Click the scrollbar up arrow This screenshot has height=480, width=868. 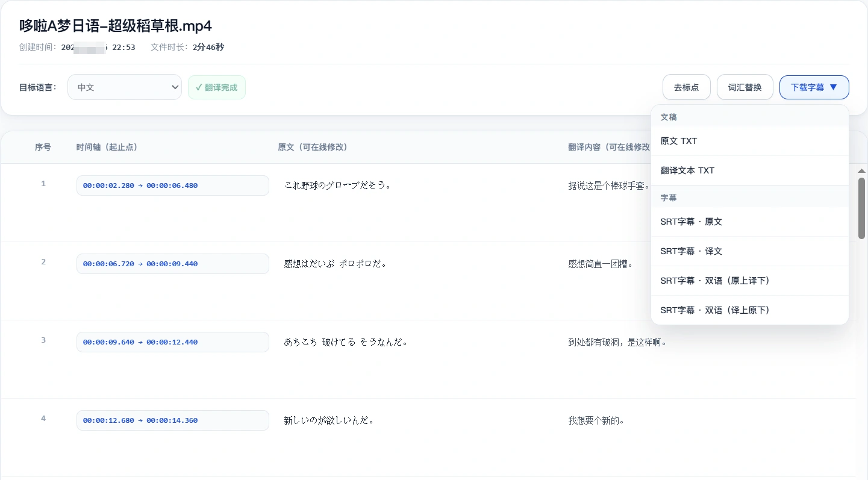click(861, 171)
